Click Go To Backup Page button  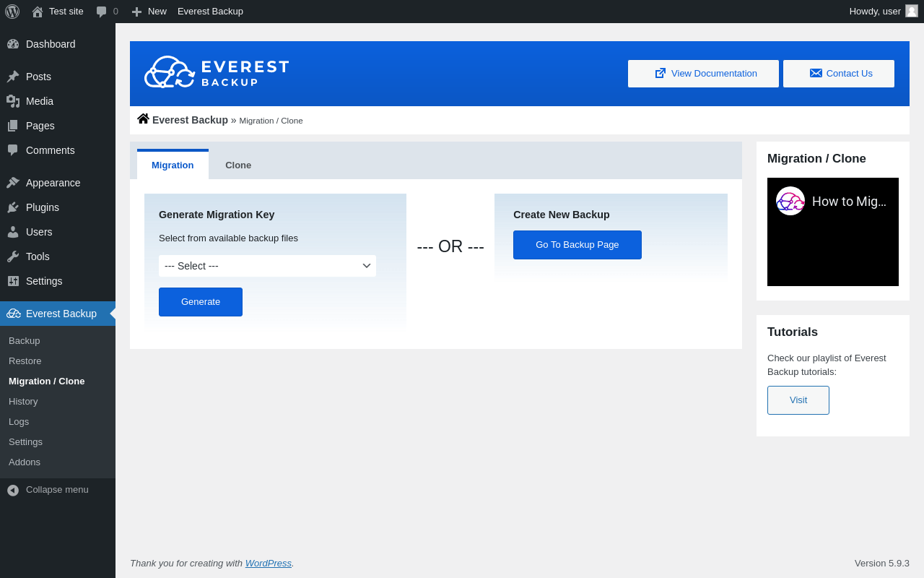tap(577, 245)
